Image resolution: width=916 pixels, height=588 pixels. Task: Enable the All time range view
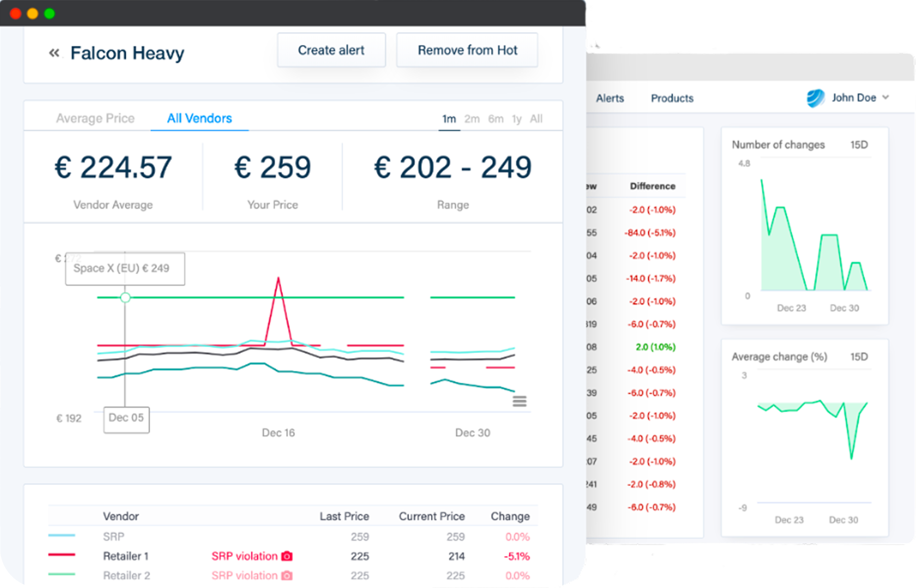point(536,118)
